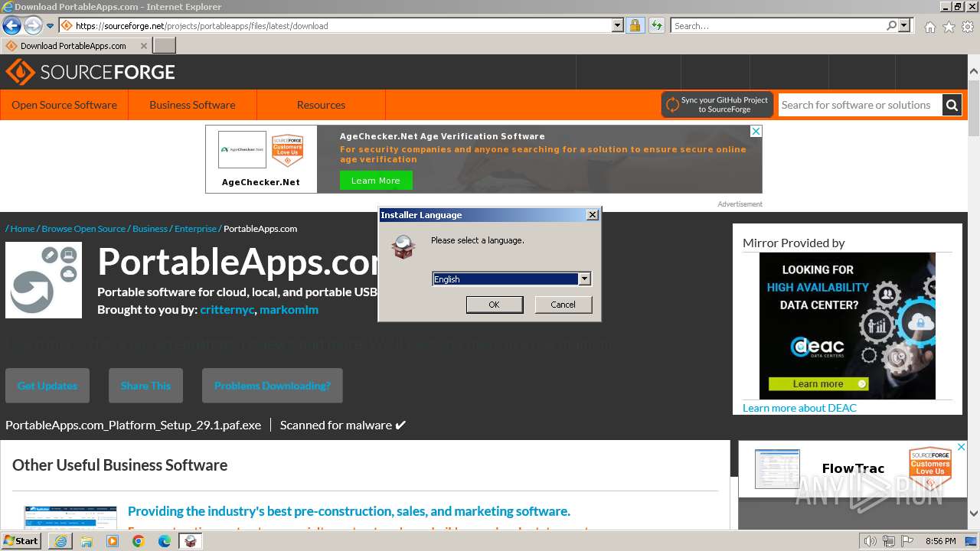Click the 8:56 PM taskbar clock
This screenshot has height=551, width=980.
pyautogui.click(x=940, y=541)
